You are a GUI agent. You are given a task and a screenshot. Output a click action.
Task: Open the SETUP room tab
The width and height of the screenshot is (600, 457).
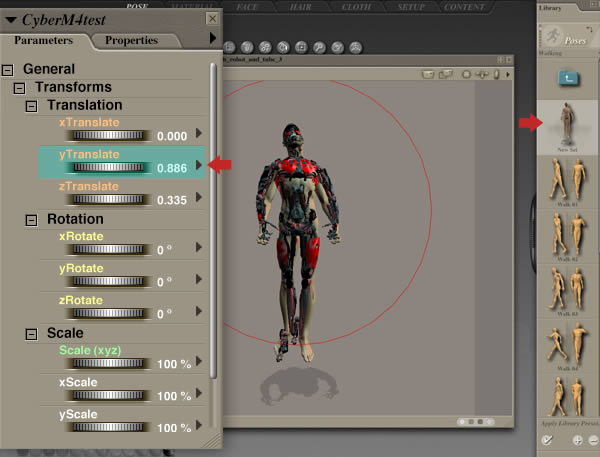pyautogui.click(x=411, y=7)
